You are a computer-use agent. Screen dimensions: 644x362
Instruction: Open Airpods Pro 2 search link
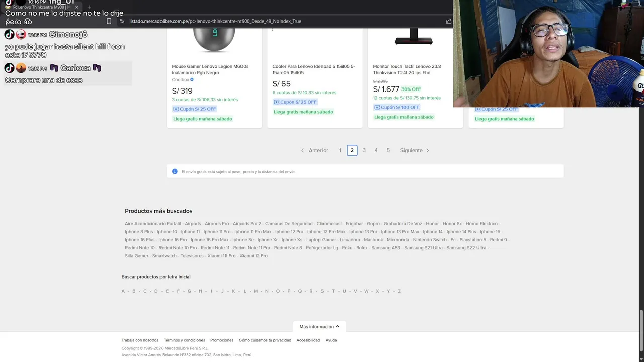[x=247, y=224]
